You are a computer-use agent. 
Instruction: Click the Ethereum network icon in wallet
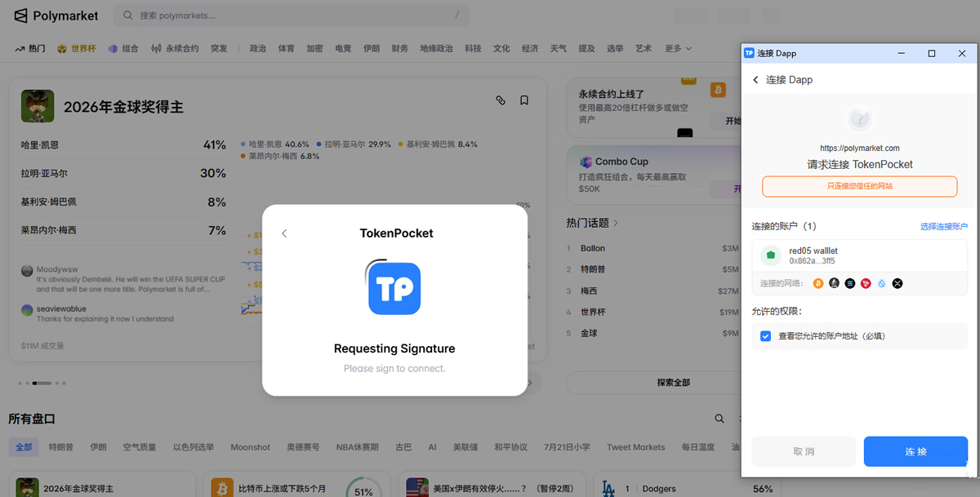(x=834, y=283)
